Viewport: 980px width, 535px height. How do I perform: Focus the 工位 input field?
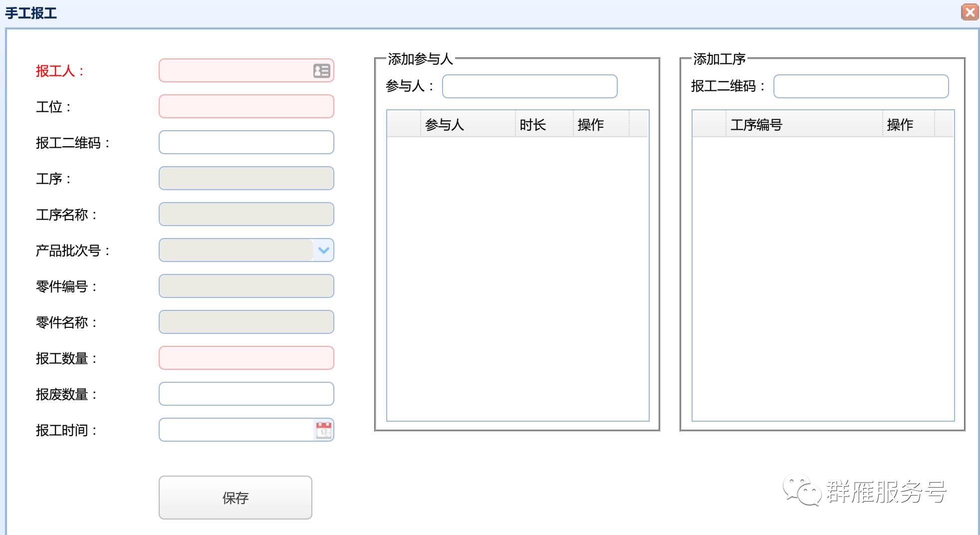(x=246, y=106)
